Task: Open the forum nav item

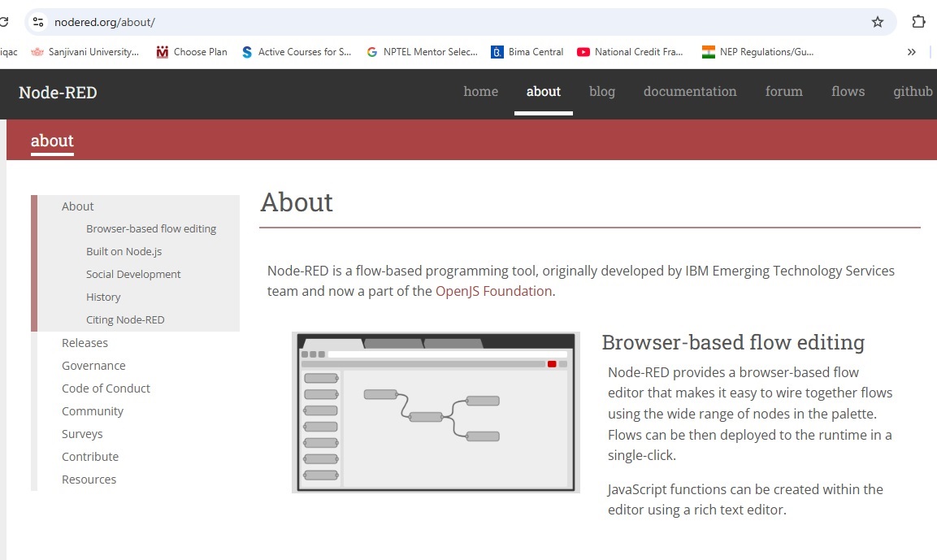Action: click(783, 92)
